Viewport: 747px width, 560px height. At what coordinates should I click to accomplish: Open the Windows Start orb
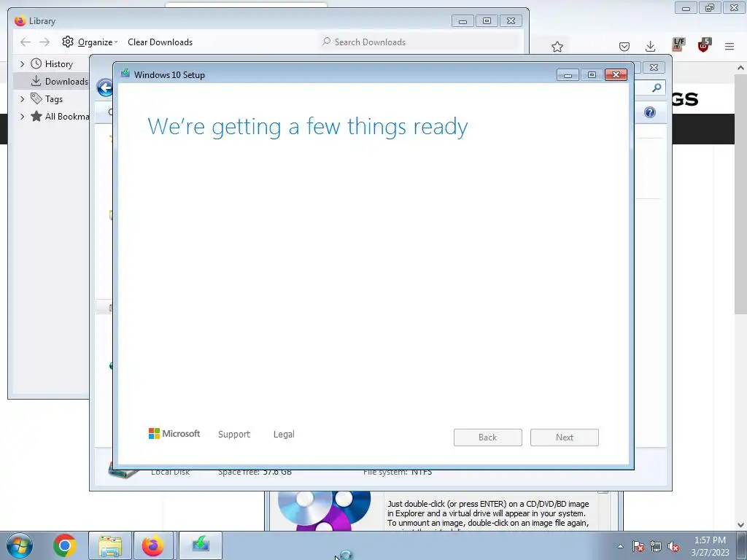click(x=20, y=545)
